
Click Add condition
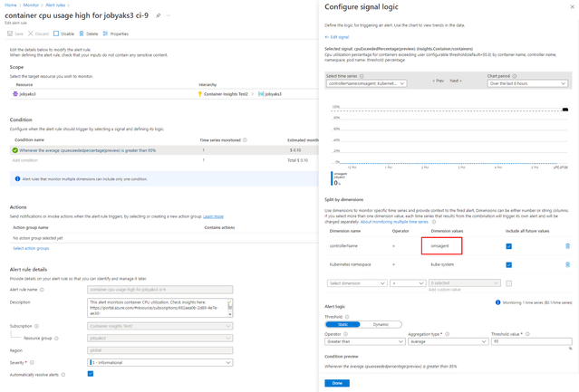pyautogui.click(x=25, y=160)
